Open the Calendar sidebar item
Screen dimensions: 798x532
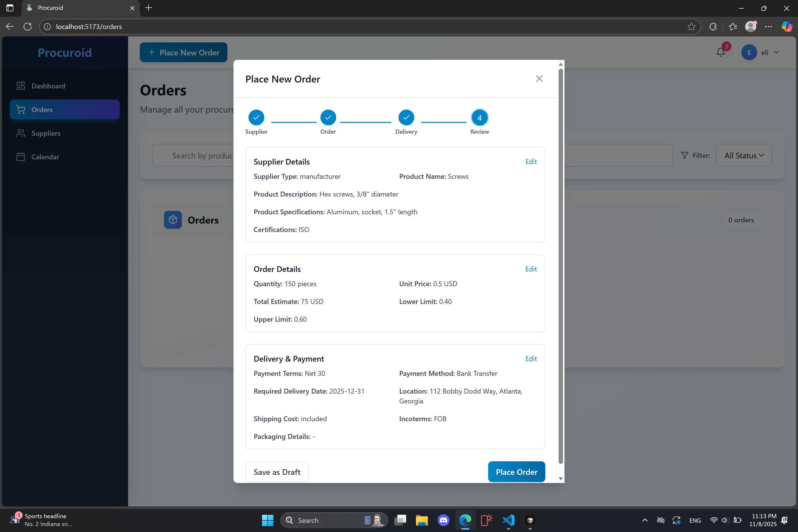(x=45, y=157)
